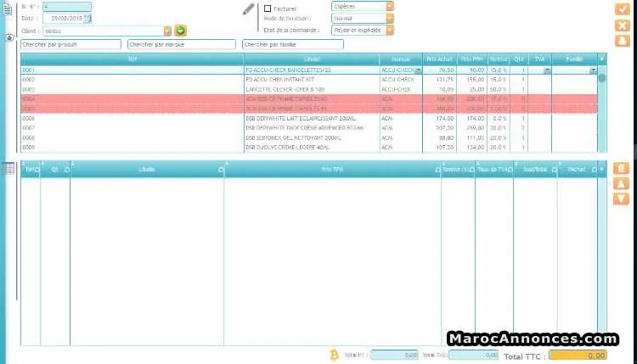The image size is (637, 364).
Task: Click the orange move-down arrow button
Action: pos(621,199)
